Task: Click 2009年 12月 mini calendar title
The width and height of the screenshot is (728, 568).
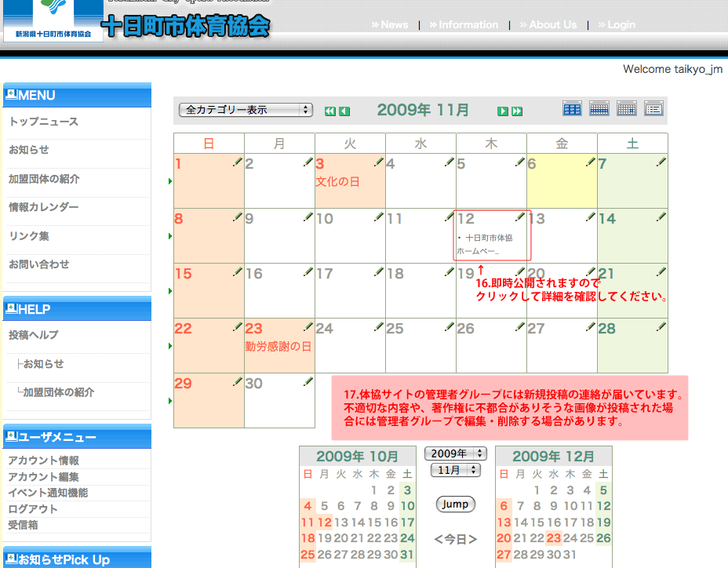Action: pos(553,457)
